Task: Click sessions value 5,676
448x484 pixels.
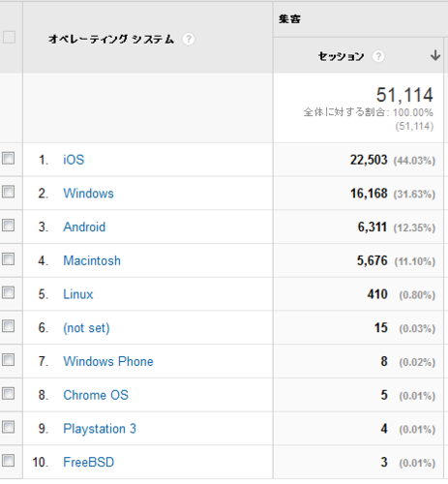Action: click(372, 260)
